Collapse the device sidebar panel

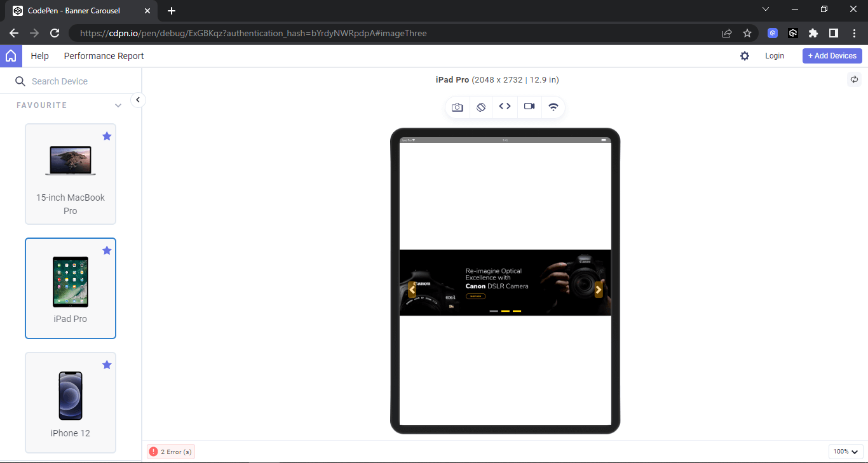pyautogui.click(x=137, y=100)
